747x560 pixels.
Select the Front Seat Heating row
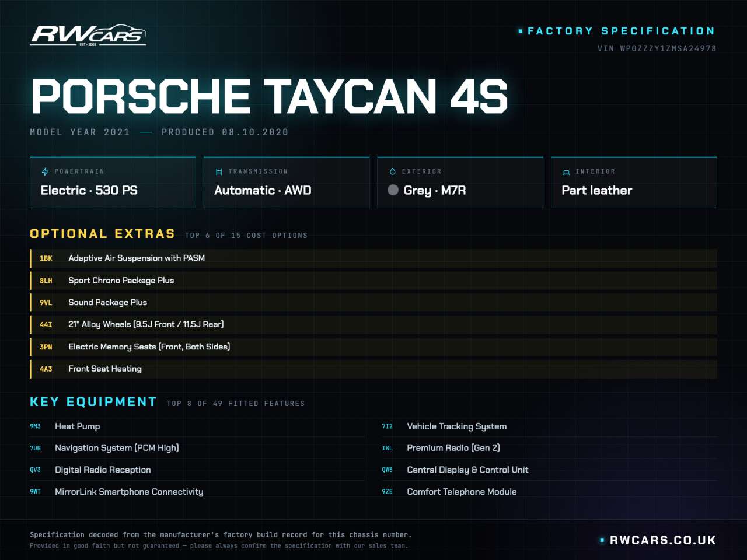[x=373, y=369]
